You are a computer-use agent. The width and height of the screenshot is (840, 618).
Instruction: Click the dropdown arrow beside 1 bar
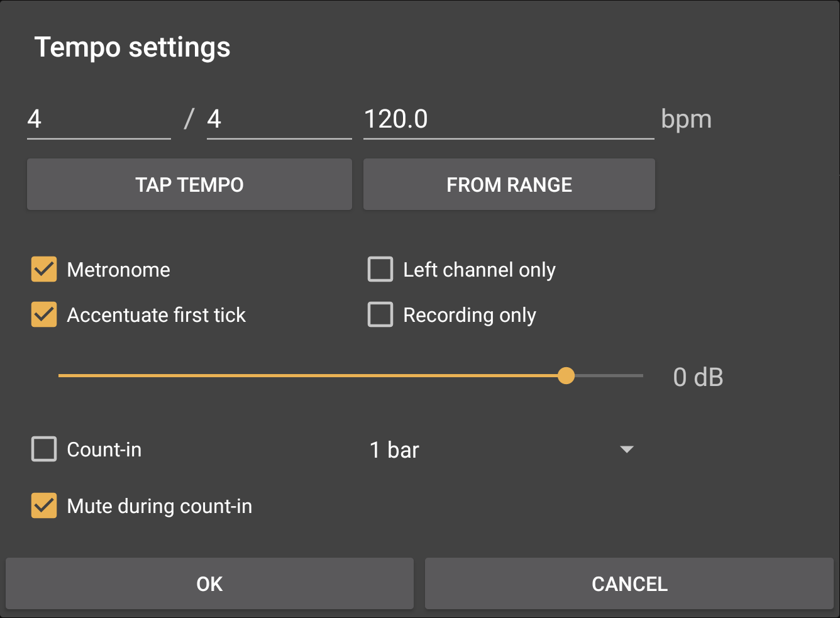coord(626,450)
